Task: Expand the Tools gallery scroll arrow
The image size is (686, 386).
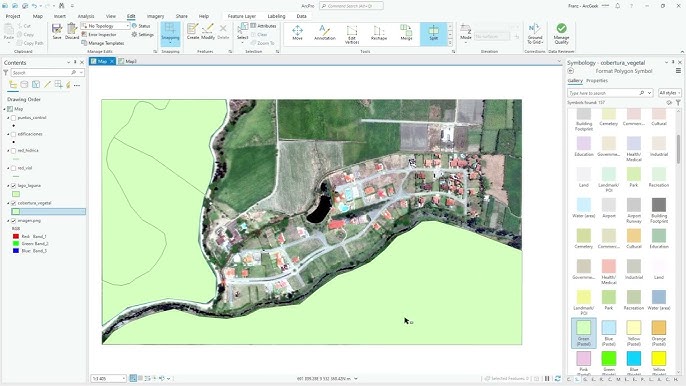Action: coord(450,42)
